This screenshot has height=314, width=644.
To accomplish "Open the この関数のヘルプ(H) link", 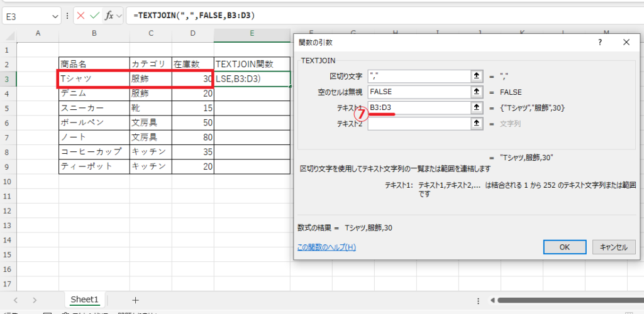I will pos(326,247).
